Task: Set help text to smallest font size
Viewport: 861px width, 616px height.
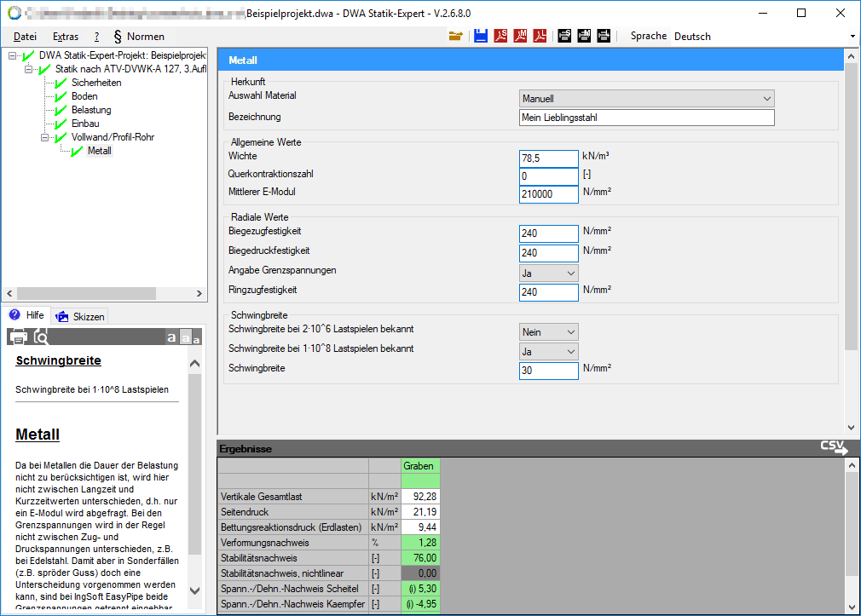Action: [197, 340]
